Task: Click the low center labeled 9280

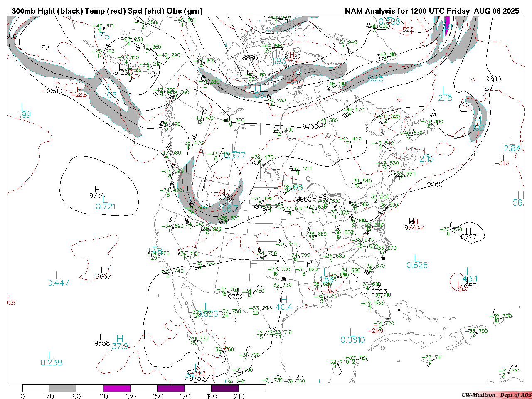Action: pyautogui.click(x=226, y=198)
